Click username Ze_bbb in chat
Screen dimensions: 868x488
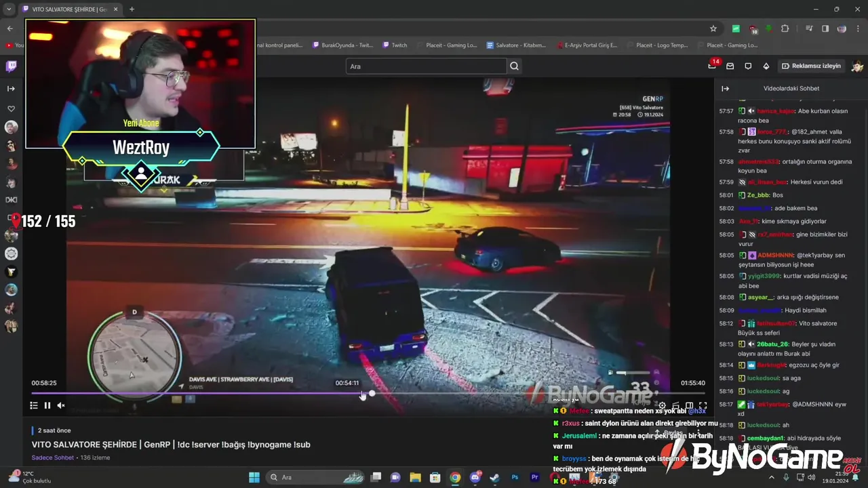pyautogui.click(x=758, y=195)
